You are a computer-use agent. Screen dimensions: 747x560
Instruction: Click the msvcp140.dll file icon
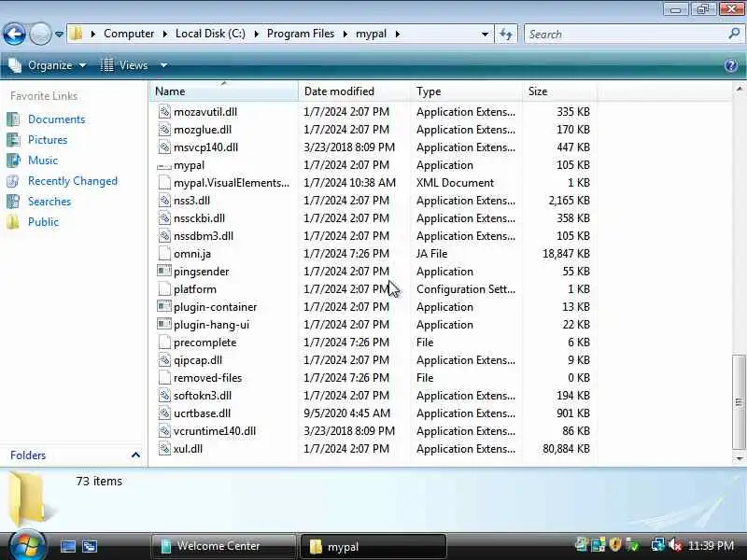click(x=164, y=147)
